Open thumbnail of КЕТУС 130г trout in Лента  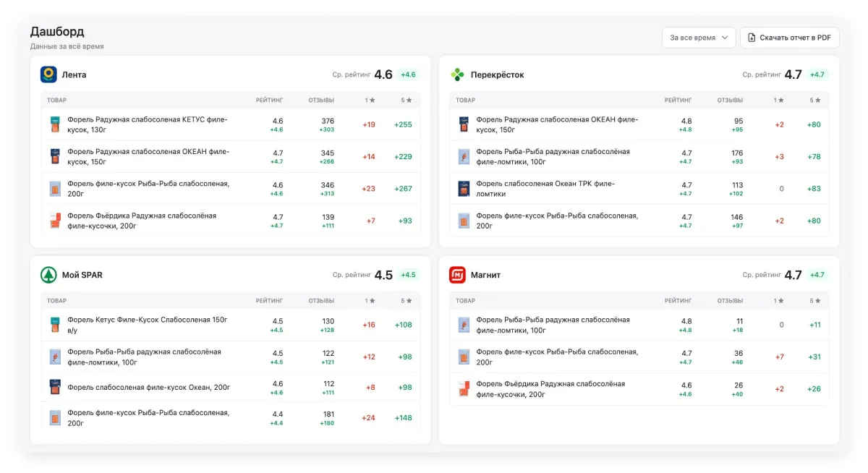(x=55, y=124)
